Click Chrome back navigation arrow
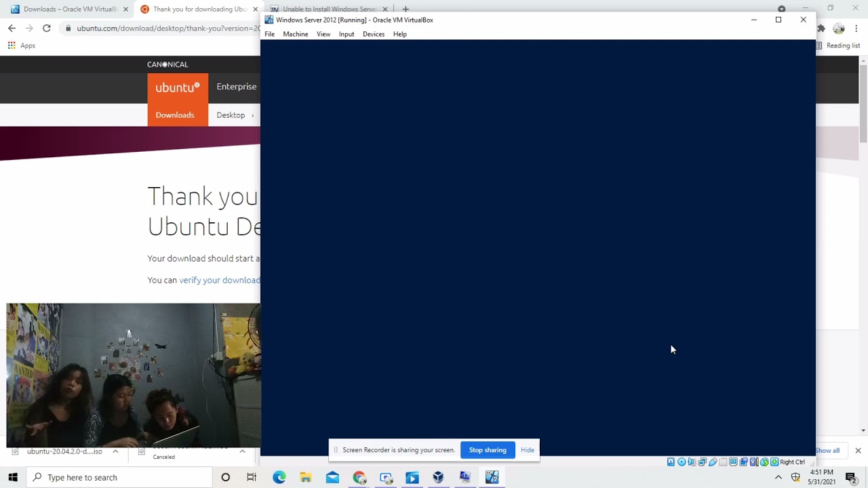Screen dimensions: 868x488 [12, 28]
